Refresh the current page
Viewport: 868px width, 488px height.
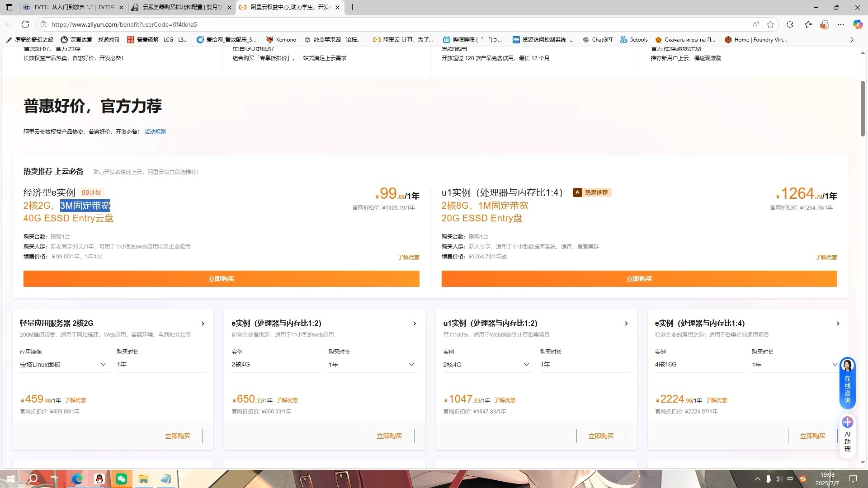(x=25, y=24)
